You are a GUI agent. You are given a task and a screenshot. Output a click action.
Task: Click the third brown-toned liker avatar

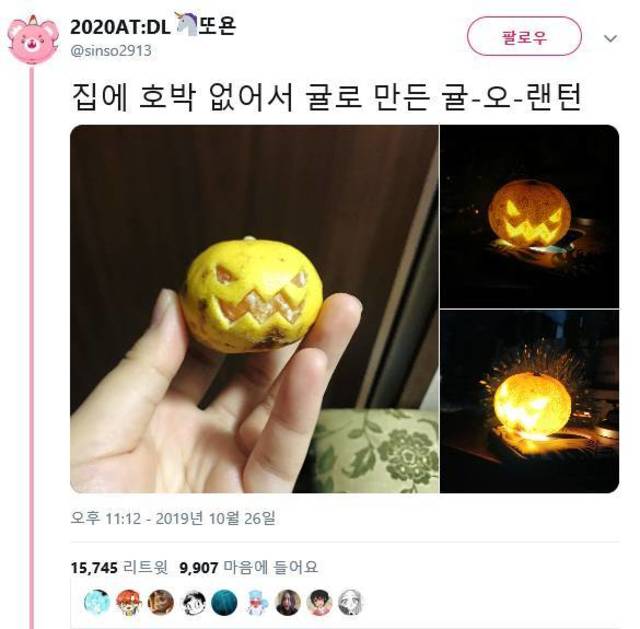click(x=161, y=602)
